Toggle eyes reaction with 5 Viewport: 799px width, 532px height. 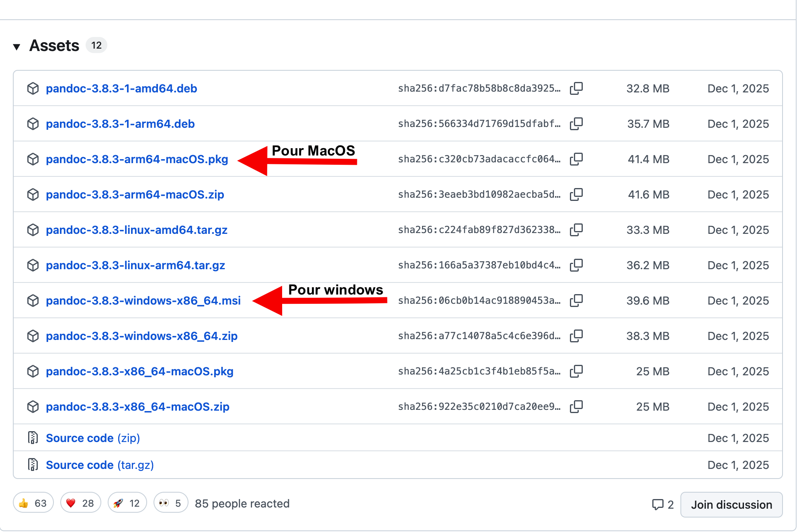tap(171, 503)
